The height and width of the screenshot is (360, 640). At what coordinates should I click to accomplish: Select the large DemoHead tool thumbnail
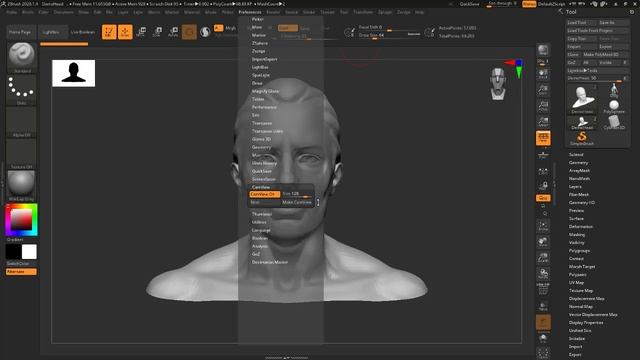point(582,99)
